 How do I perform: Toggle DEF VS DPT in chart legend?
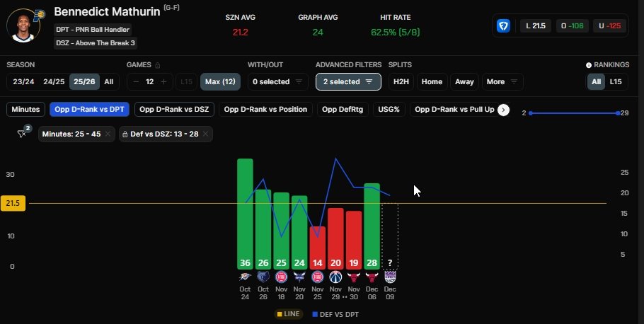[x=335, y=315]
